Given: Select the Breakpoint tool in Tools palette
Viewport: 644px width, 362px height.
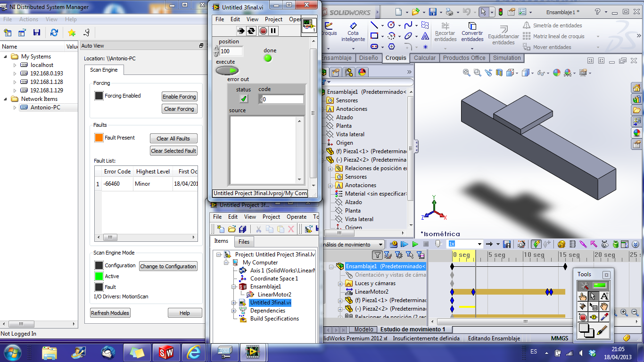Looking at the screenshot, I should tap(583, 317).
